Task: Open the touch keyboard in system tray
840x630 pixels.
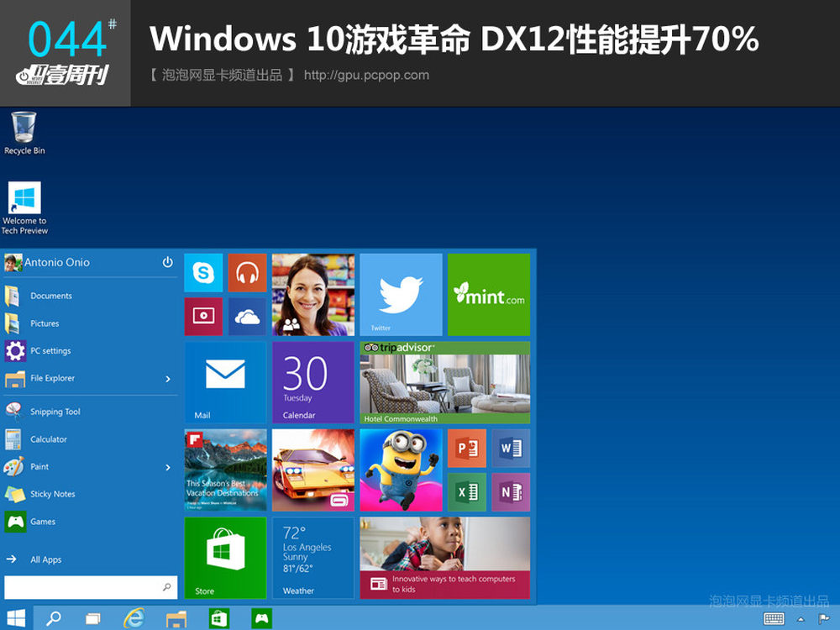Action: [774, 619]
